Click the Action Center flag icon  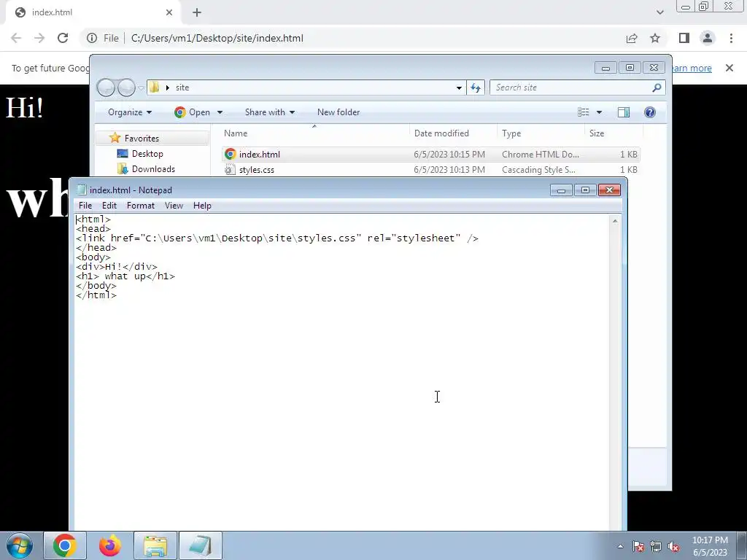(638, 546)
